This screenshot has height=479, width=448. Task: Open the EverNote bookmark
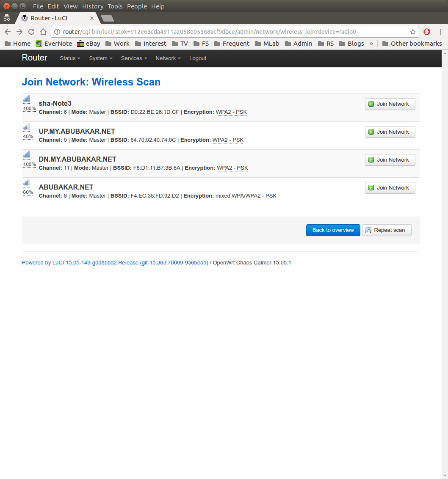54,44
